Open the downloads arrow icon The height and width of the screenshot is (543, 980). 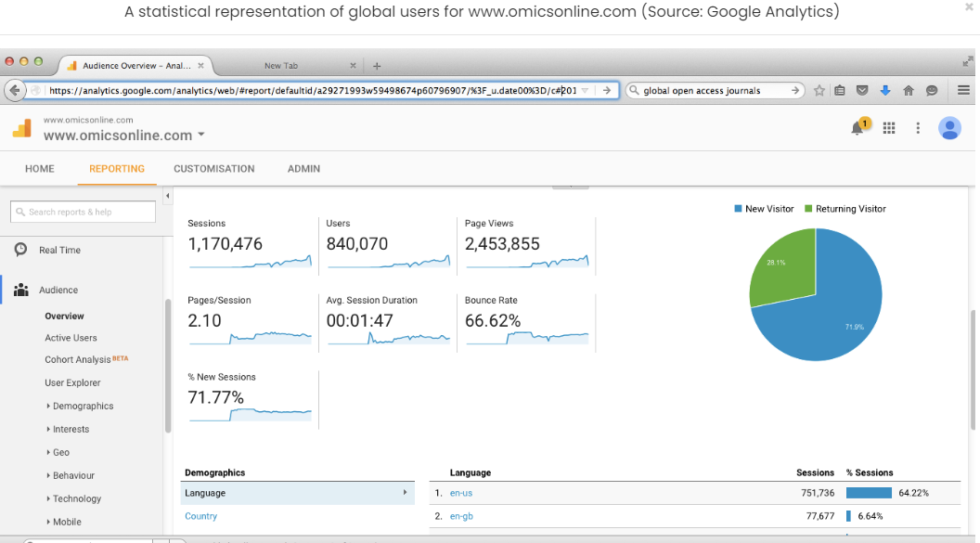click(x=885, y=91)
